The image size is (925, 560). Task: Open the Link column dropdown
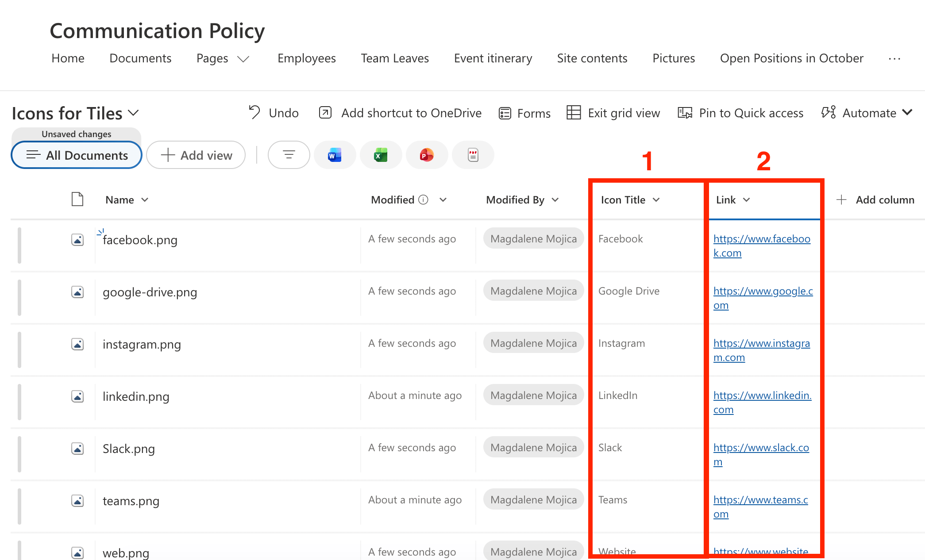pos(747,200)
